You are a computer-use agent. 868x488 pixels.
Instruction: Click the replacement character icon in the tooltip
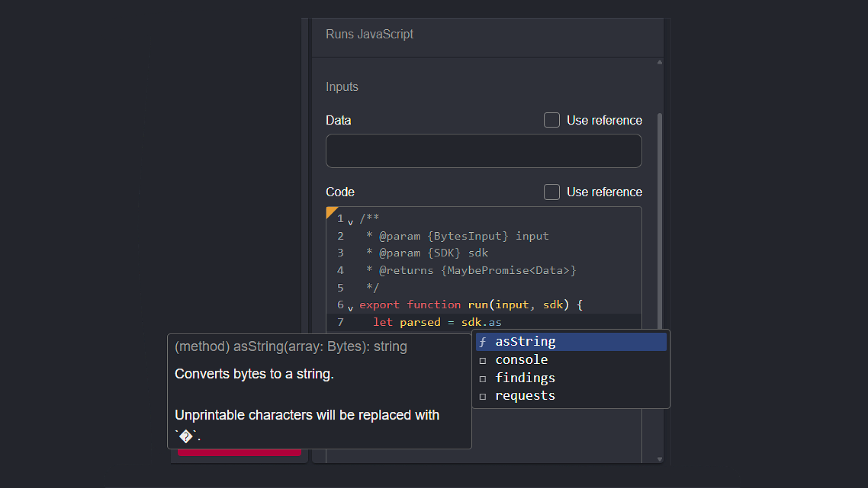(x=186, y=436)
